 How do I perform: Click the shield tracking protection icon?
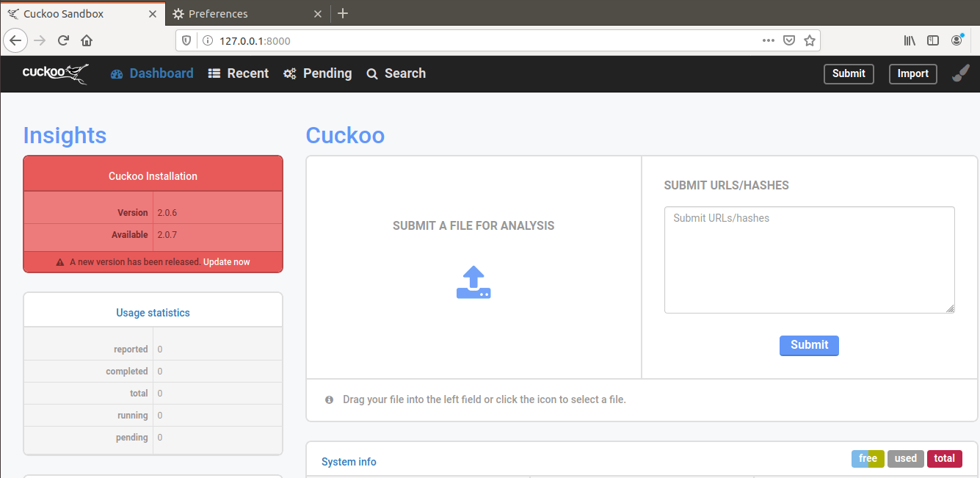pyautogui.click(x=186, y=40)
